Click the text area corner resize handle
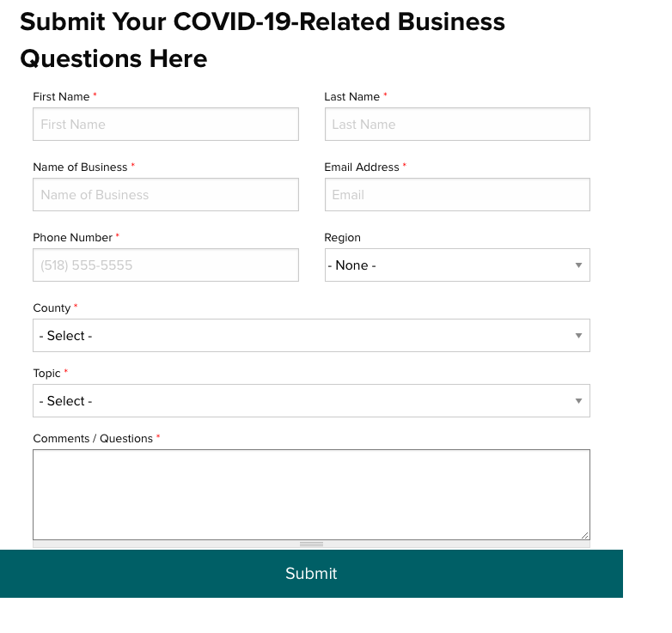 (x=584, y=534)
